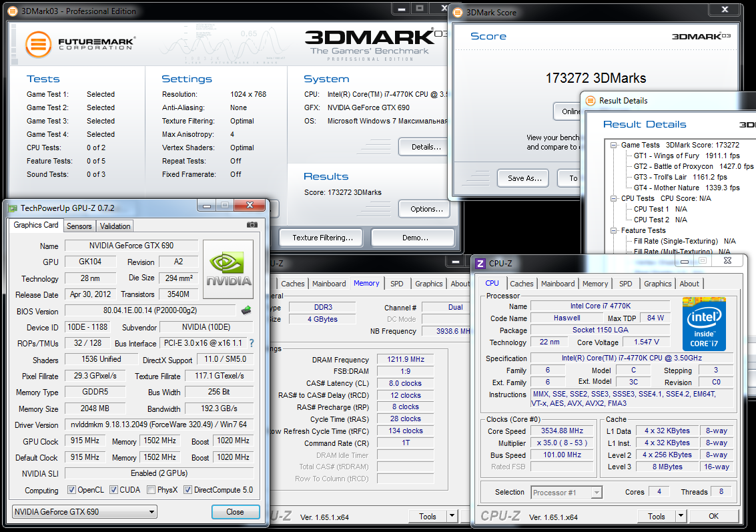This screenshot has height=532, width=756.
Task: Toggle the CUDA checkbox in GPU-Z
Action: click(114, 490)
